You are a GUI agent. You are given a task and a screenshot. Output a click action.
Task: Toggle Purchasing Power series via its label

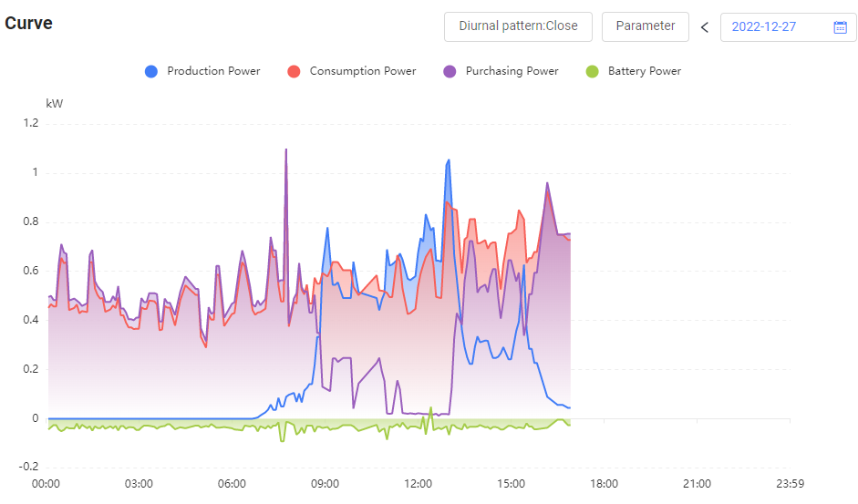pos(512,71)
